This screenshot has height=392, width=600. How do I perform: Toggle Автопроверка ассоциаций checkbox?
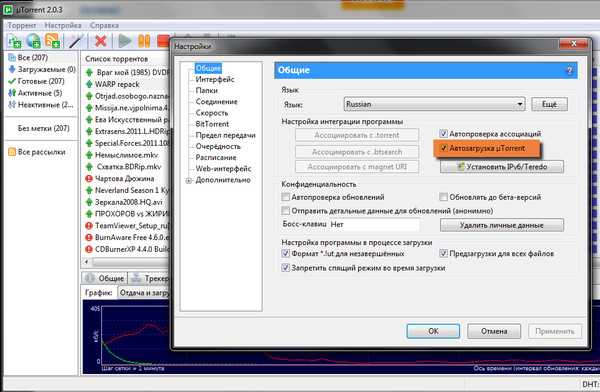click(x=443, y=134)
